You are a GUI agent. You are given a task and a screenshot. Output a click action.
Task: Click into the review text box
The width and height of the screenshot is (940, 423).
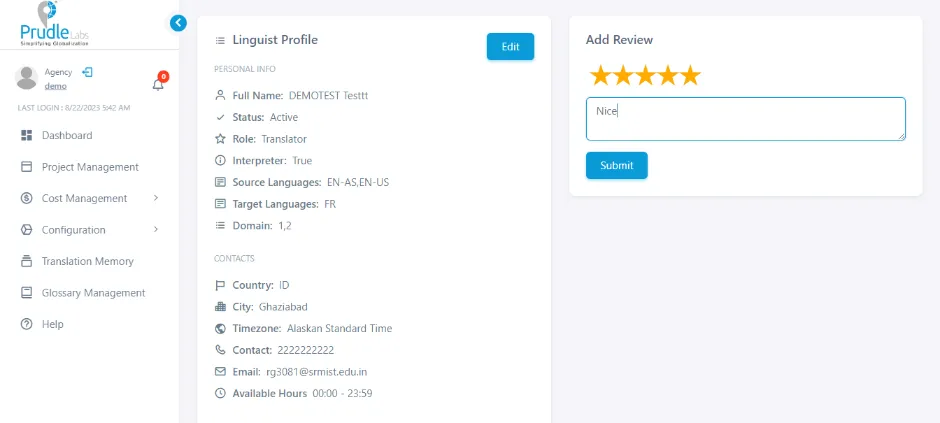click(746, 119)
